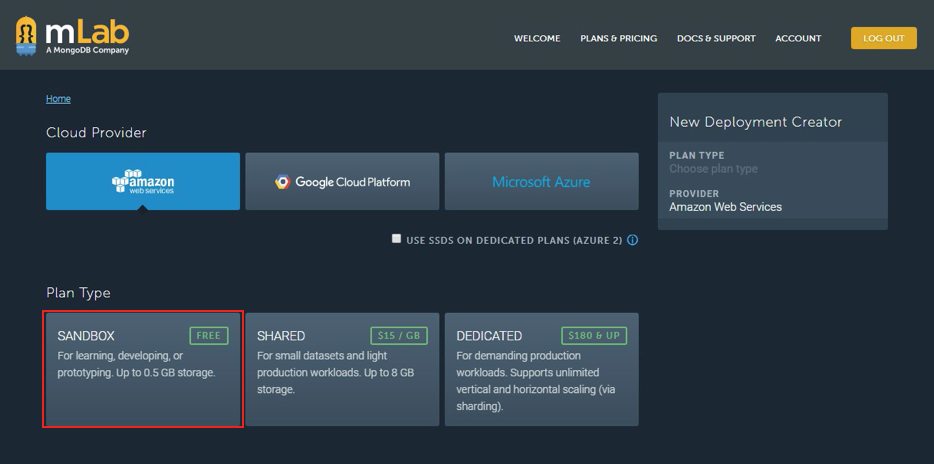
Task: Enable Use SSDs on dedicated plans checkbox
Action: (x=396, y=239)
